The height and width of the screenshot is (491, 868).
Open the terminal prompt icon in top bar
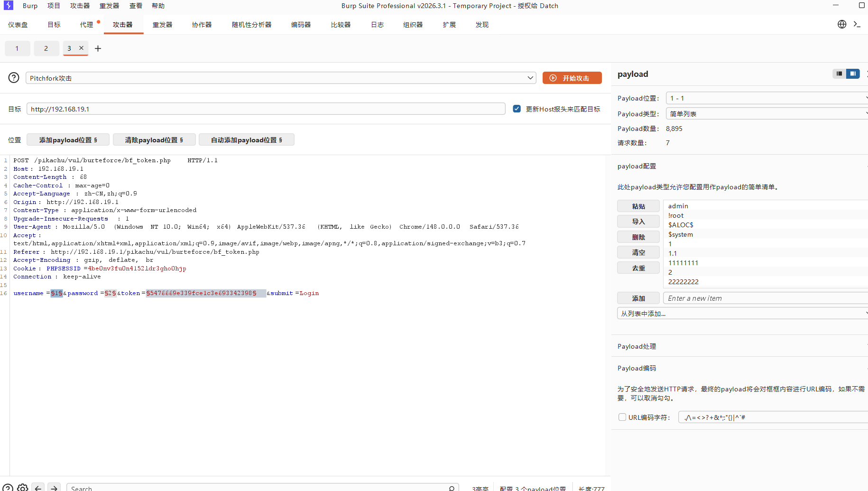tap(857, 24)
